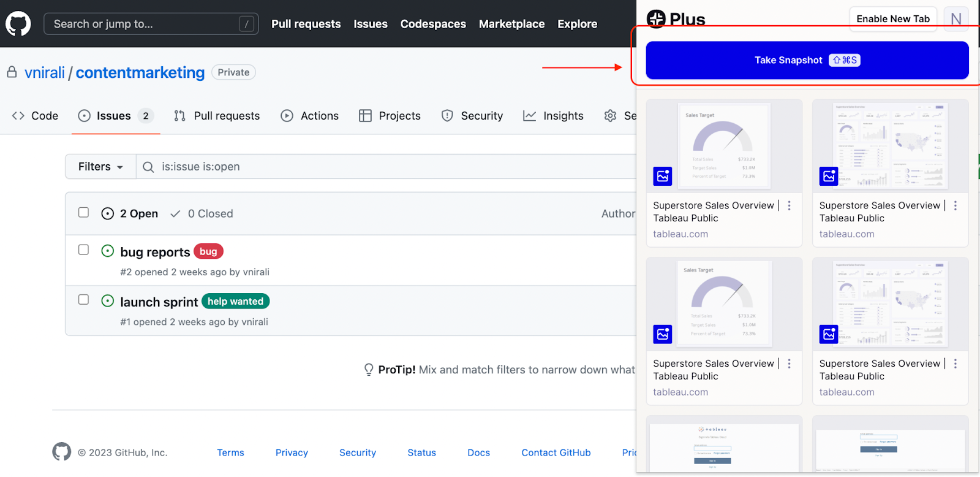Open the launch sprint issue title
This screenshot has width=980, height=477.
[x=159, y=302]
